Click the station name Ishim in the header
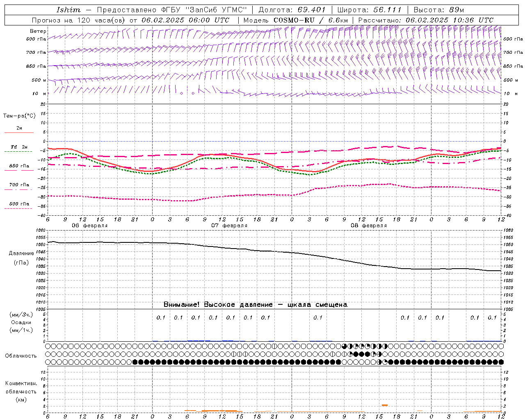Screen dimensions: 525x420 coord(68,10)
